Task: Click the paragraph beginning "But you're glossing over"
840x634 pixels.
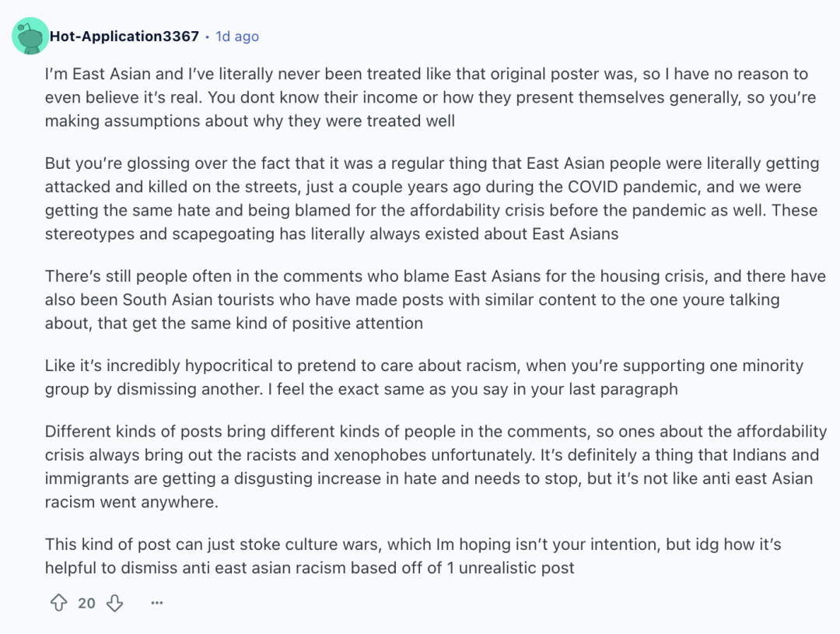Action: [432, 198]
